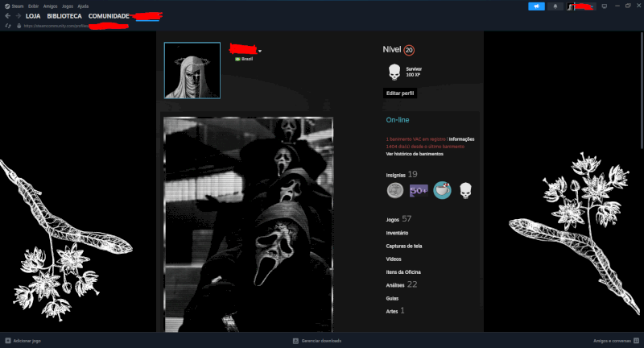Open the Jogos menu in the menu bar

66,6
